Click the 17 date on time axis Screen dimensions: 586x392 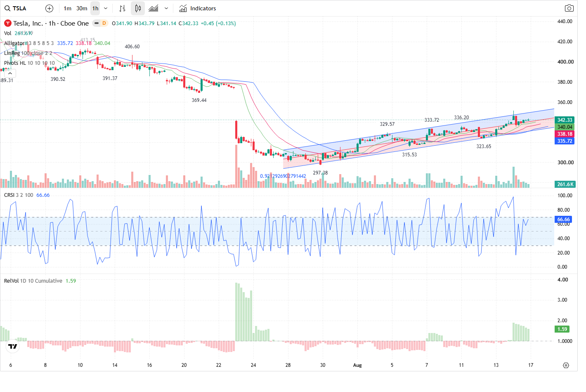[531, 365]
